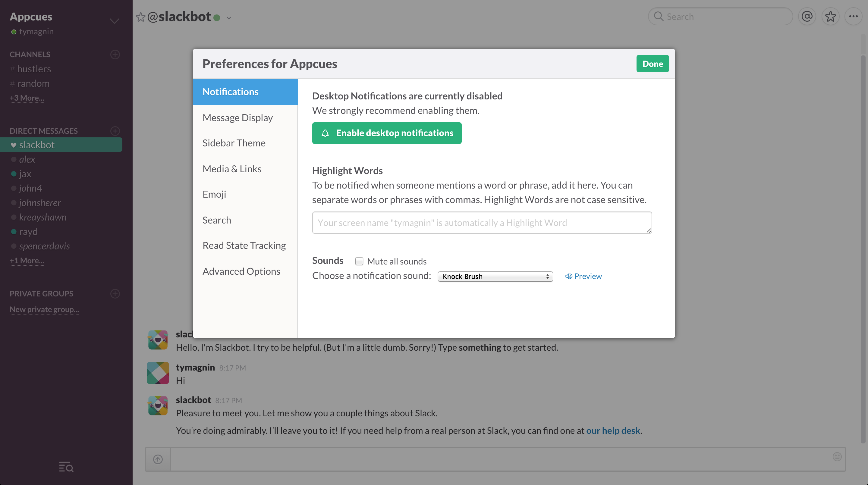Screen dimensions: 868x485
Task: Add a new channel with plus icon
Action: pos(115,54)
